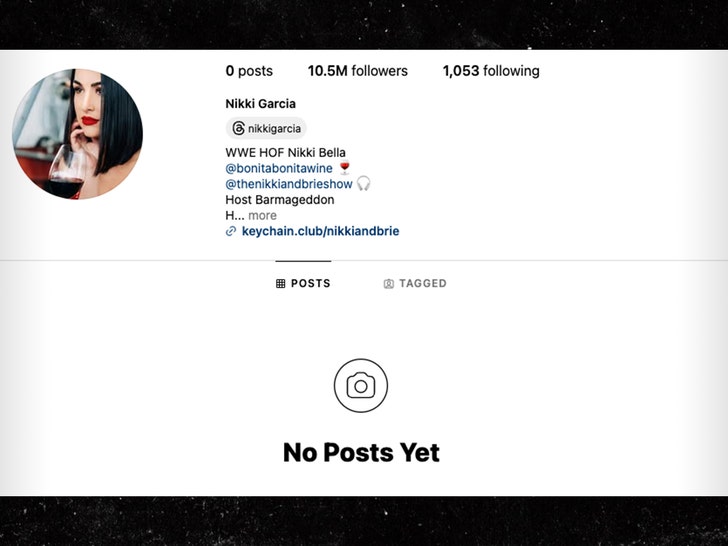The image size is (728, 546).
Task: Click the 0 posts count
Action: coord(249,71)
